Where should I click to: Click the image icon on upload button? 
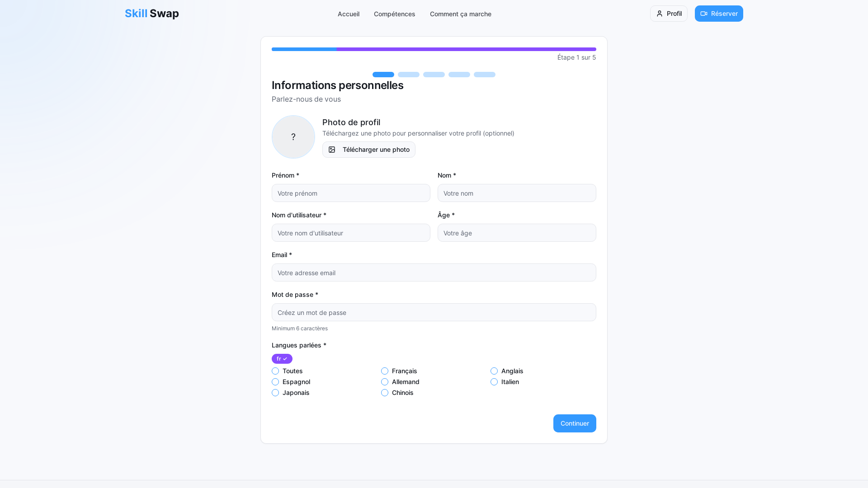coord(332,150)
